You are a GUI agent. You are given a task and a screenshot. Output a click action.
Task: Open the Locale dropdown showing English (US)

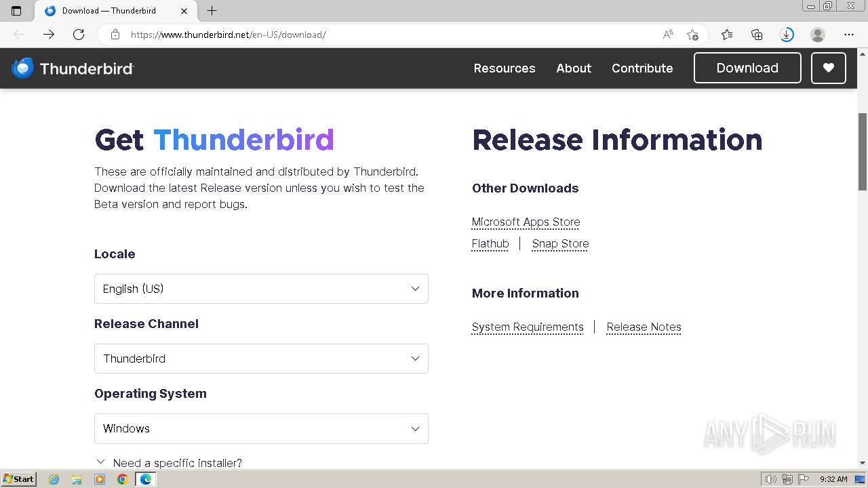tap(261, 289)
